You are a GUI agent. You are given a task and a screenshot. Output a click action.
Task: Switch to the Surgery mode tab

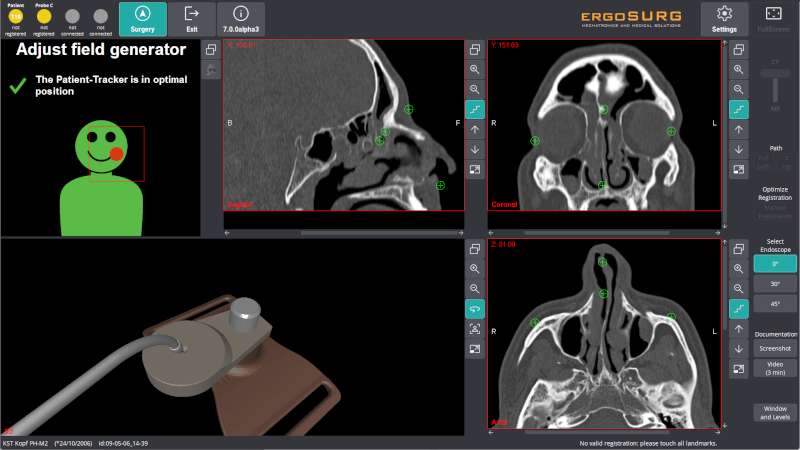coord(142,16)
